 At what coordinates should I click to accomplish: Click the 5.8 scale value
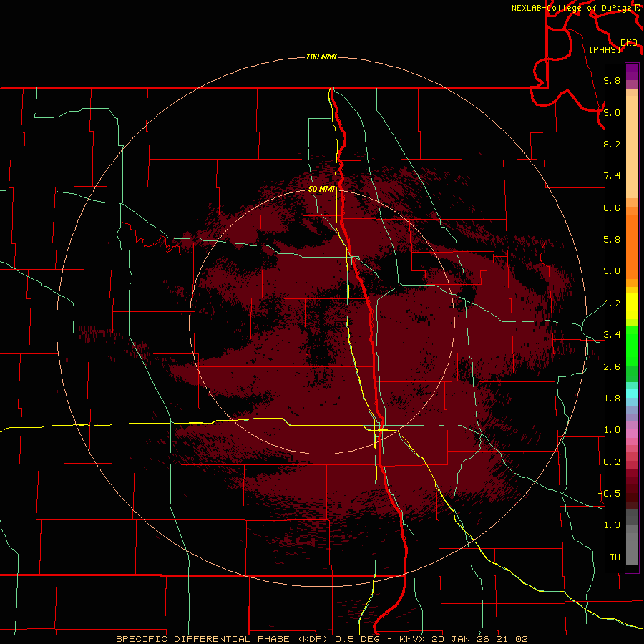click(x=612, y=240)
